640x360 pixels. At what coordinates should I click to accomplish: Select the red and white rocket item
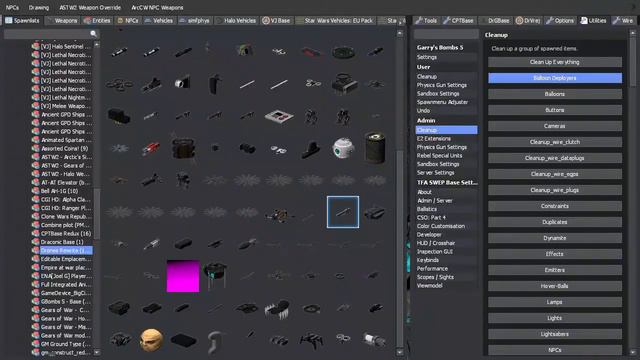151,149
